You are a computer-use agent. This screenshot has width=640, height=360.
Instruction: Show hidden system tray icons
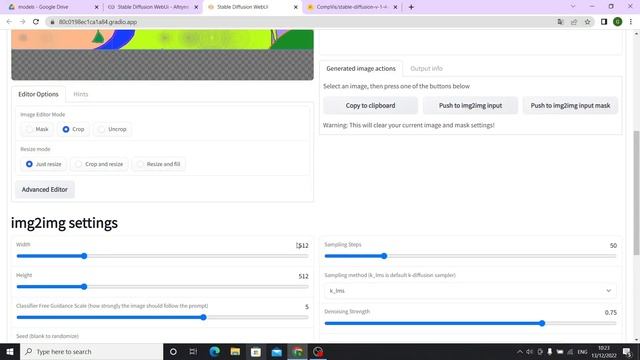pyautogui.click(x=520, y=351)
